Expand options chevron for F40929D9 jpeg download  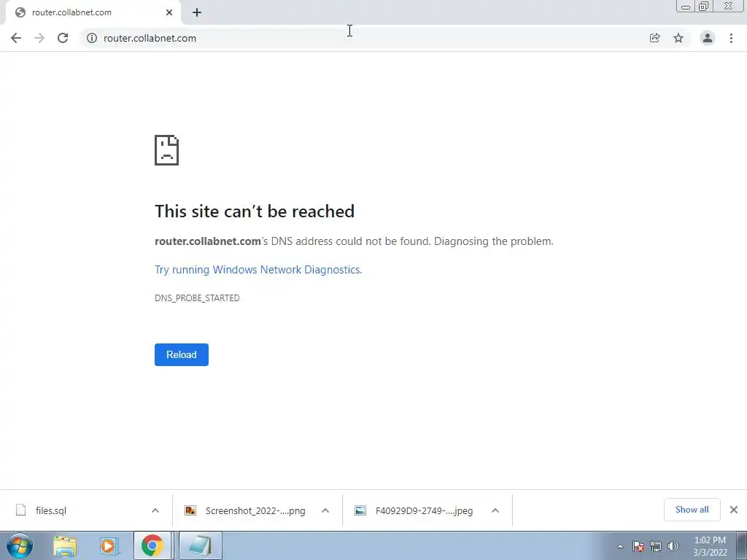(495, 510)
